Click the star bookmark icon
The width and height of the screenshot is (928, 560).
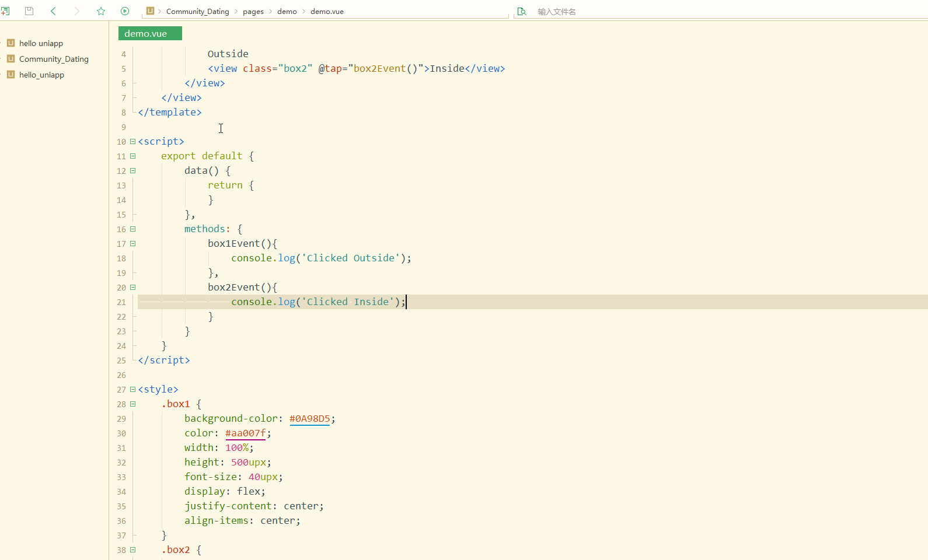tap(101, 11)
